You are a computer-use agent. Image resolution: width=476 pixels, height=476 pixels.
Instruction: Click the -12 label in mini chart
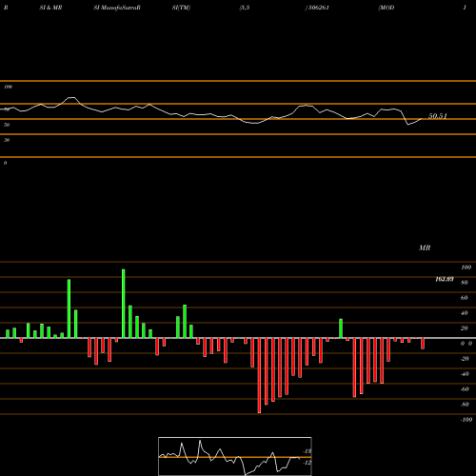click(307, 463)
